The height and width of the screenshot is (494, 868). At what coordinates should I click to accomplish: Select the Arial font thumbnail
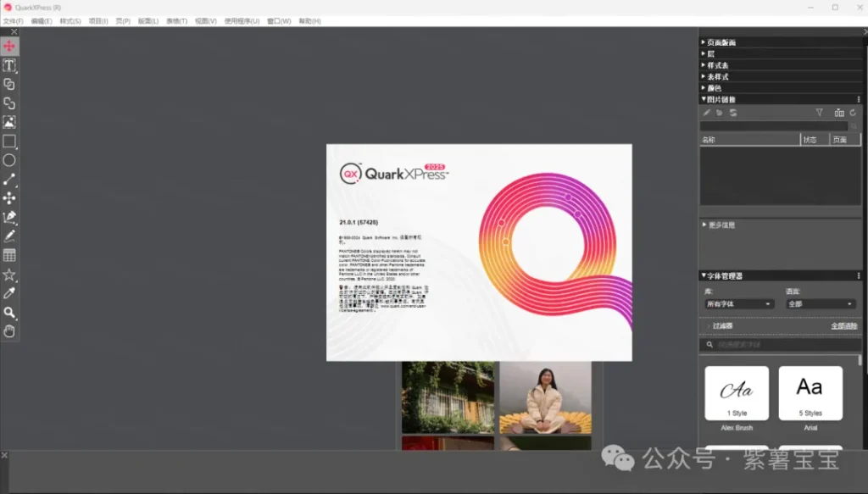810,393
